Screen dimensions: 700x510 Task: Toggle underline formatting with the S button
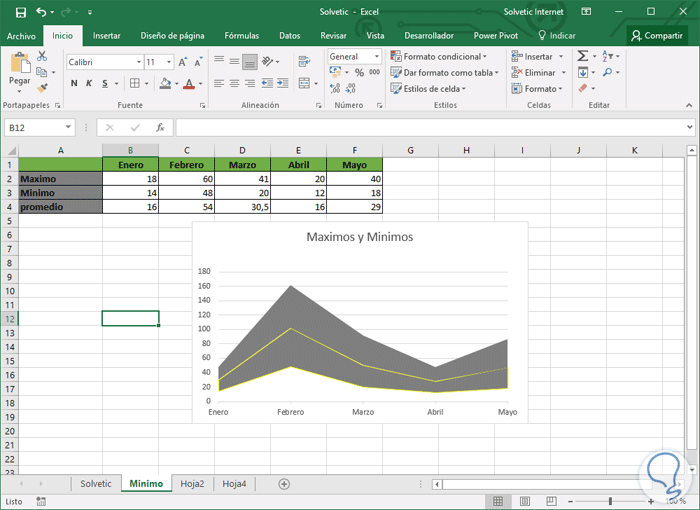point(104,84)
